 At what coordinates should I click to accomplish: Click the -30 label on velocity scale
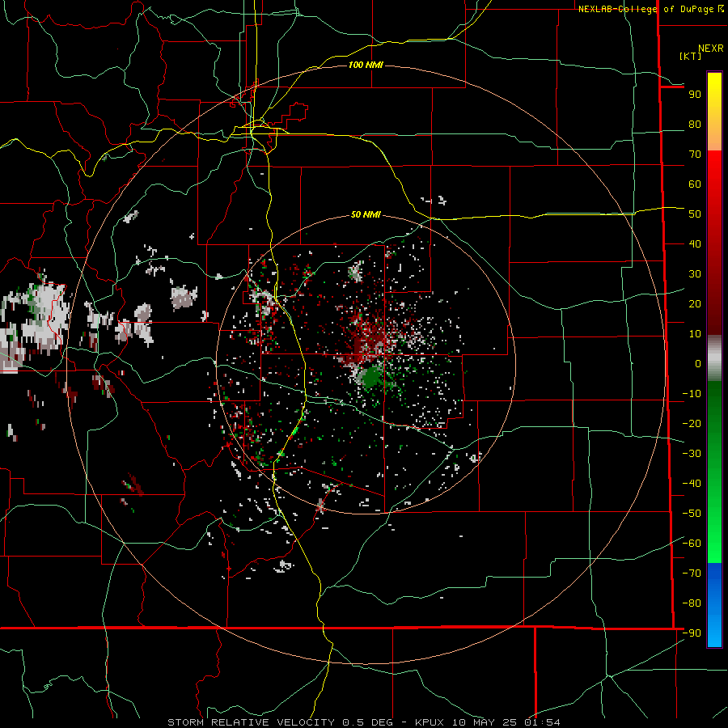click(x=692, y=454)
